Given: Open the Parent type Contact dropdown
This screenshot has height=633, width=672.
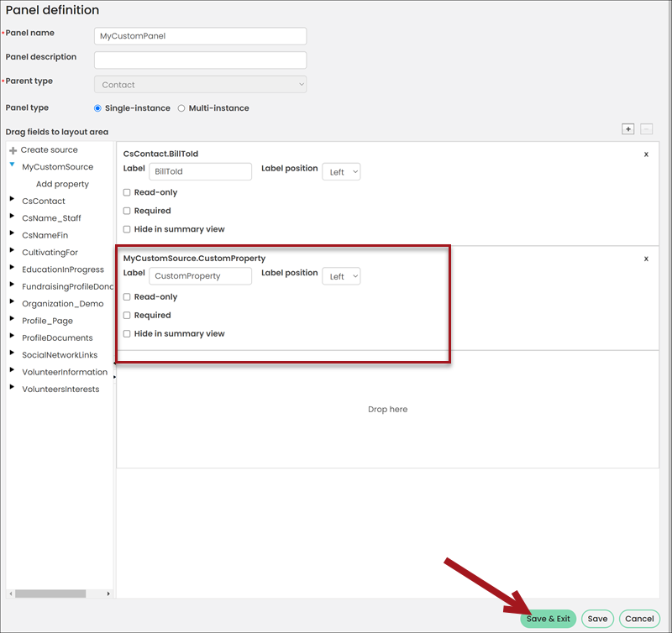Looking at the screenshot, I should (200, 84).
